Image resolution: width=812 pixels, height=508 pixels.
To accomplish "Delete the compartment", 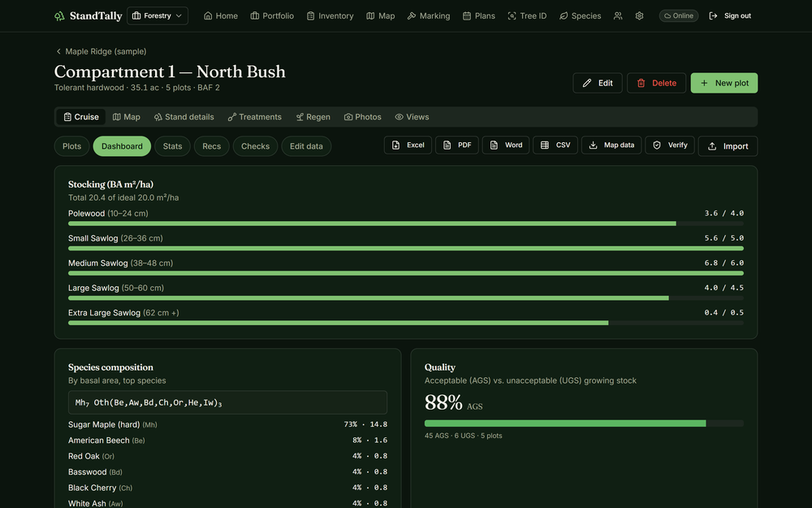I will point(656,83).
